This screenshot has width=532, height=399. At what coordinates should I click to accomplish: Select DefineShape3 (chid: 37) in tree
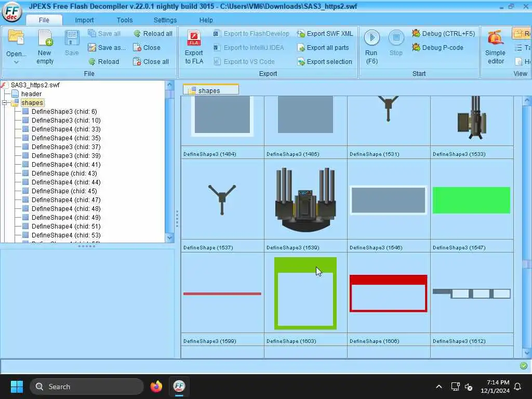(x=66, y=147)
